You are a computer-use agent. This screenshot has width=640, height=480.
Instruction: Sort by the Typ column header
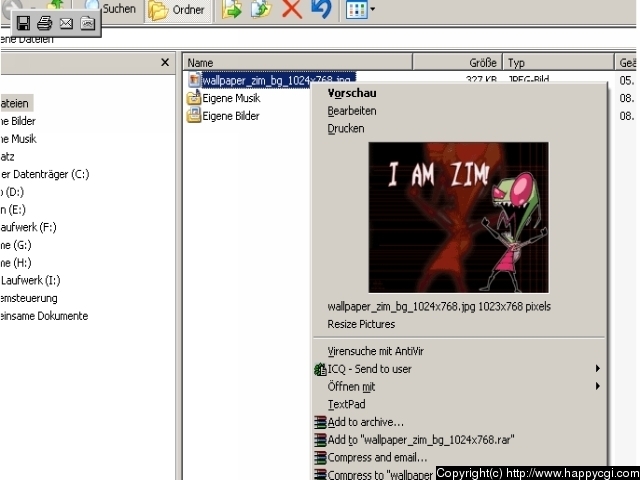tap(558, 62)
